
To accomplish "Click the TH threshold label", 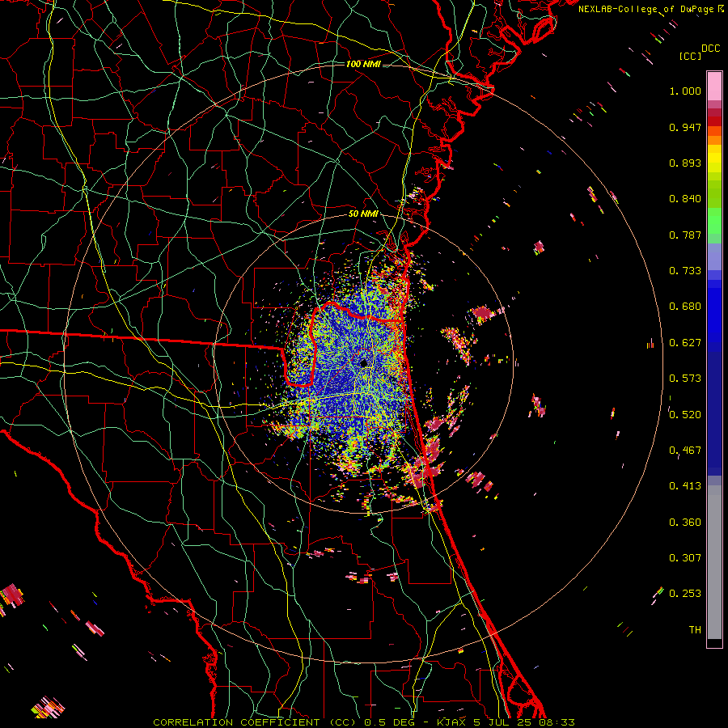I will pyautogui.click(x=695, y=630).
